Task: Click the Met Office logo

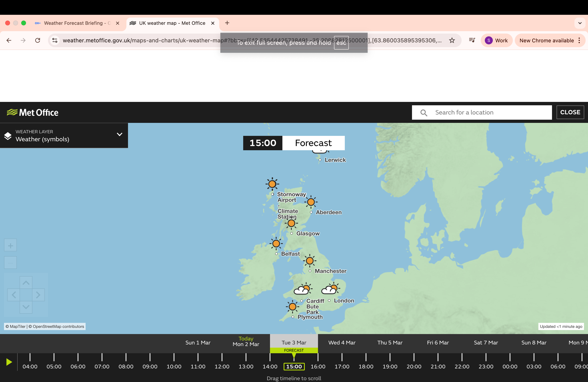Action: (33, 112)
